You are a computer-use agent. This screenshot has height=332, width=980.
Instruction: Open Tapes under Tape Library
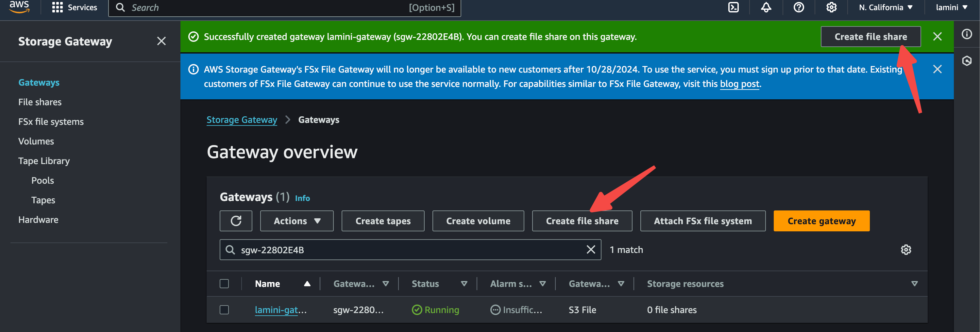(43, 200)
